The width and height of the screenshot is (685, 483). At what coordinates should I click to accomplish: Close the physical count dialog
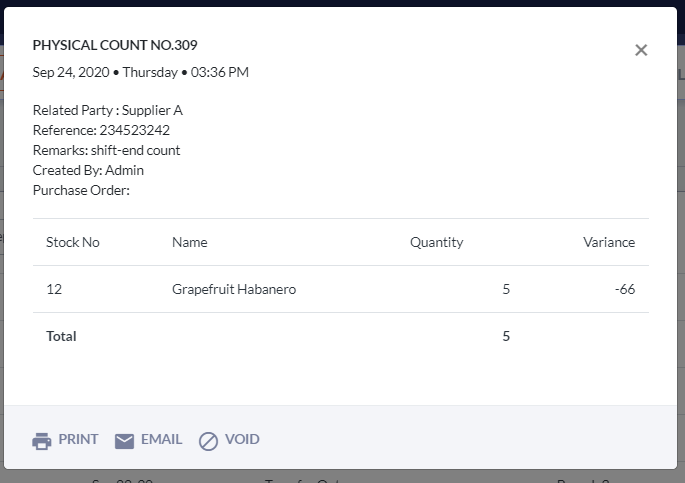pyautogui.click(x=641, y=50)
